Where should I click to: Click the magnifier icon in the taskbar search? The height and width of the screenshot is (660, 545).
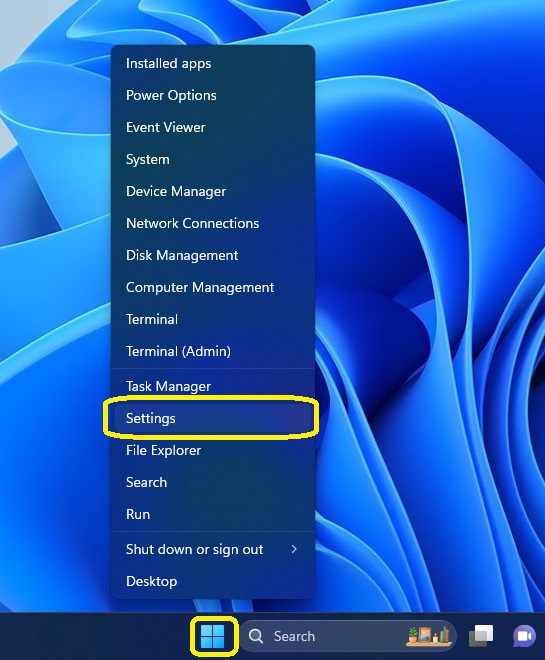(255, 636)
